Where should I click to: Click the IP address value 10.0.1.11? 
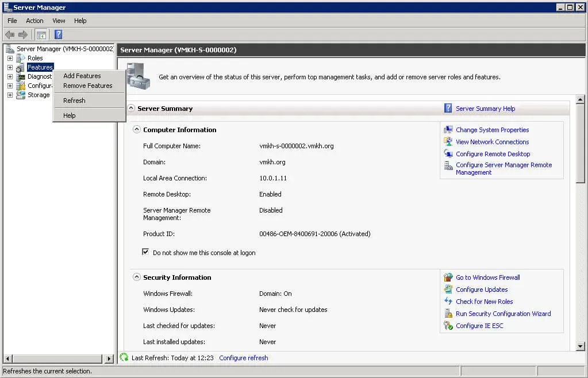click(x=272, y=178)
